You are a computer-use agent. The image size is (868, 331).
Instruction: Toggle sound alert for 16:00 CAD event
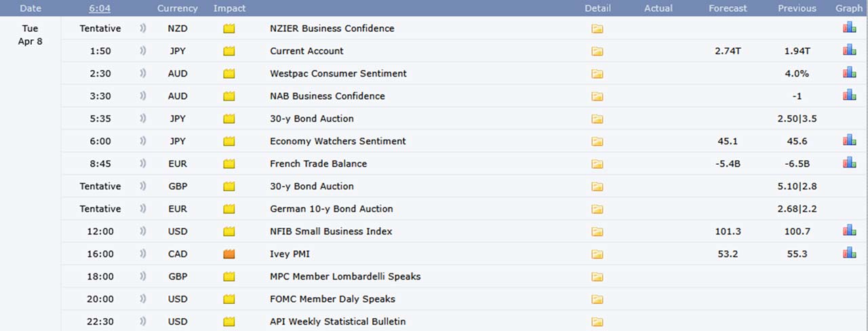click(142, 254)
